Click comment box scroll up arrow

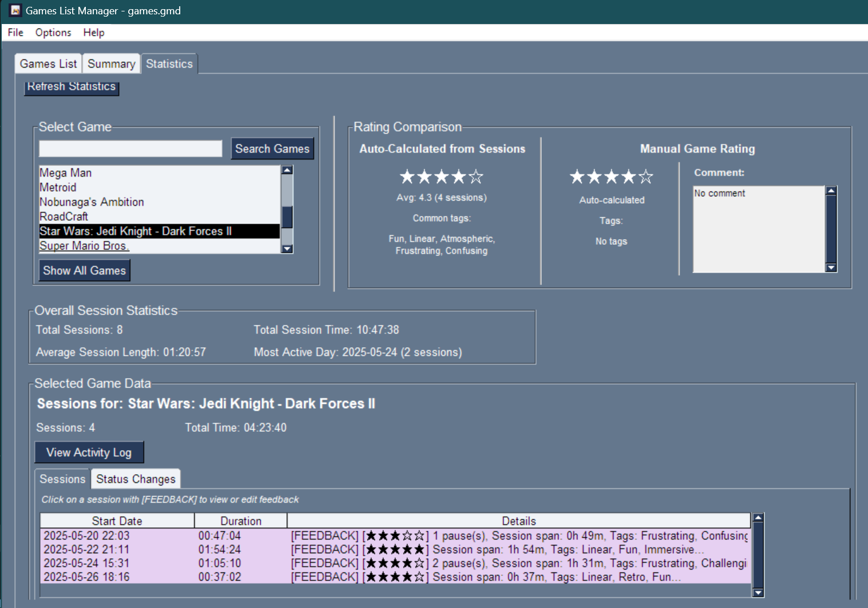(831, 191)
